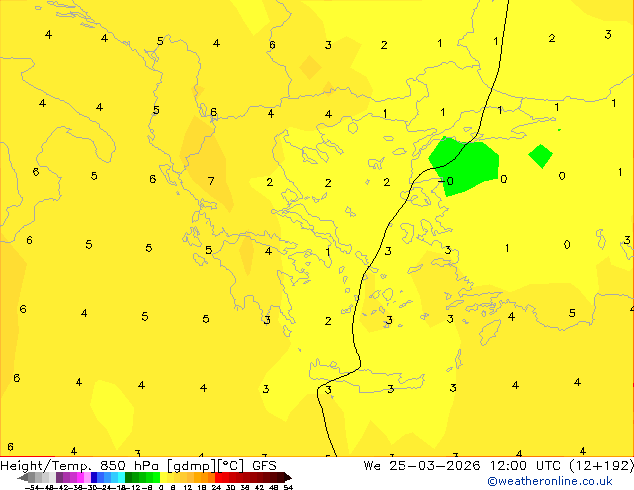Screen dimensions: 634x490
Task: Click the [gdmp] unit label in title
Action: tap(192, 465)
